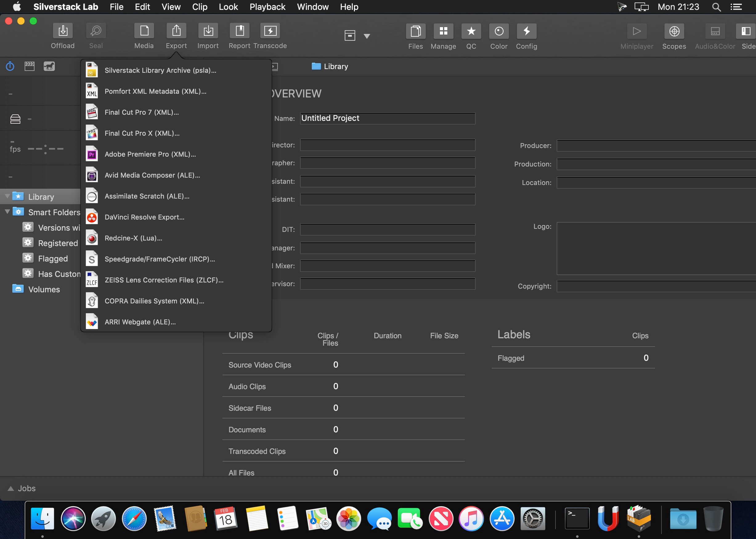Choose Adobe Premiere Pro (XML) export
756x539 pixels.
176,154
